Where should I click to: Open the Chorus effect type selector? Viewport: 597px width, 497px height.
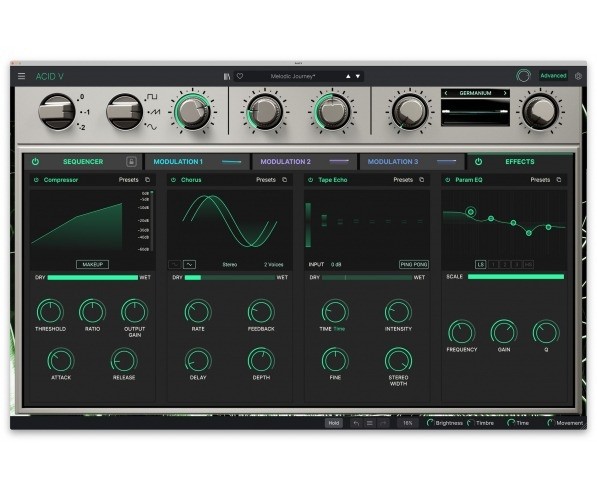(x=191, y=180)
